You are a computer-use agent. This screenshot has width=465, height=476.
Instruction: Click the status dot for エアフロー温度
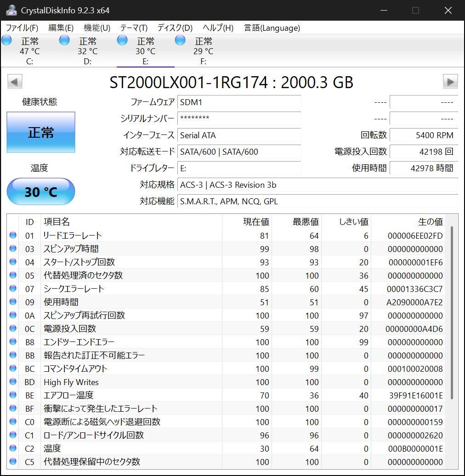[13, 395]
